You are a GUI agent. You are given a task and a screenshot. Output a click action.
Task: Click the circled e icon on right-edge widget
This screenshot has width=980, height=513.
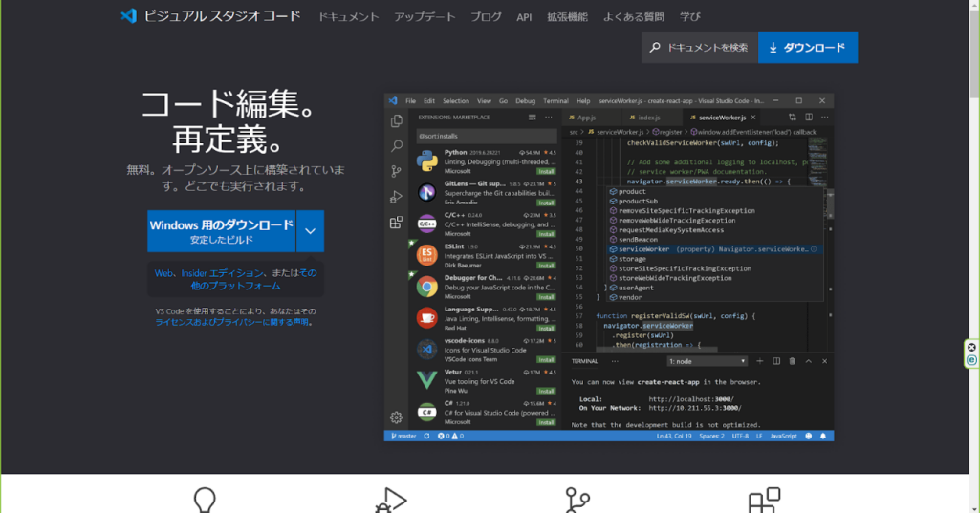click(x=972, y=360)
